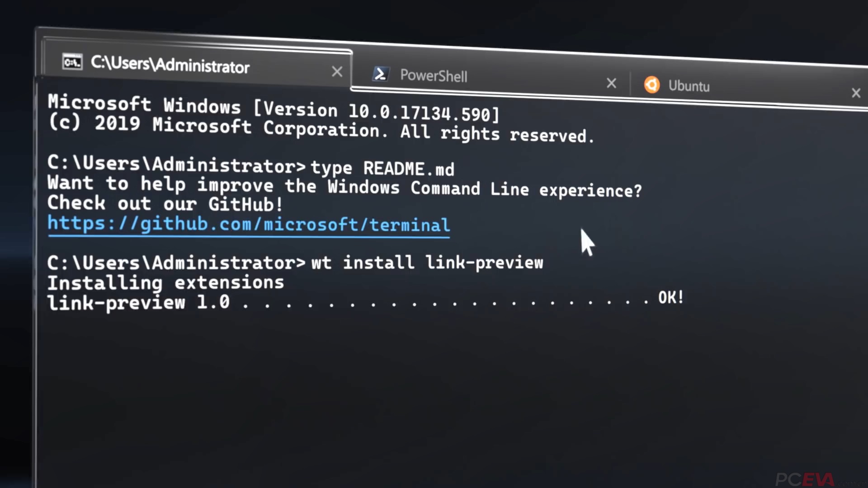Select the C:\Users\Administrator tab
The height and width of the screenshot is (488, 868).
[x=170, y=66]
